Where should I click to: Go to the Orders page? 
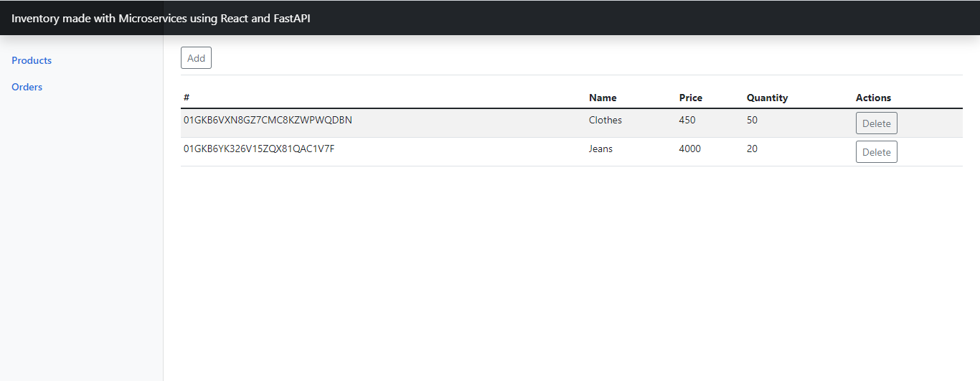27,87
